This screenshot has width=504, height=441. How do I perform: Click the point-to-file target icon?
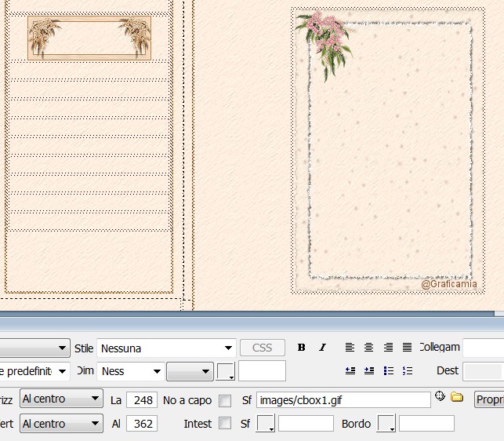440,396
